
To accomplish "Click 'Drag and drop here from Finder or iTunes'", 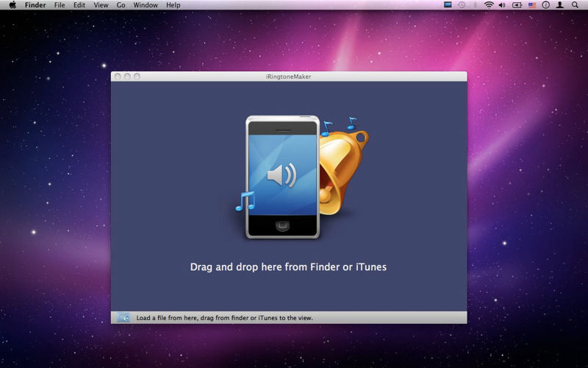I will tap(288, 266).
